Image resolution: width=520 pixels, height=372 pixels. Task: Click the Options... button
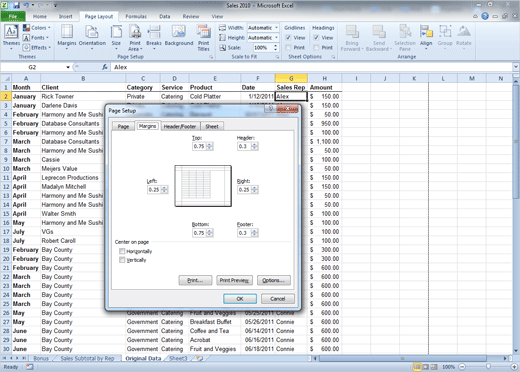(x=274, y=280)
